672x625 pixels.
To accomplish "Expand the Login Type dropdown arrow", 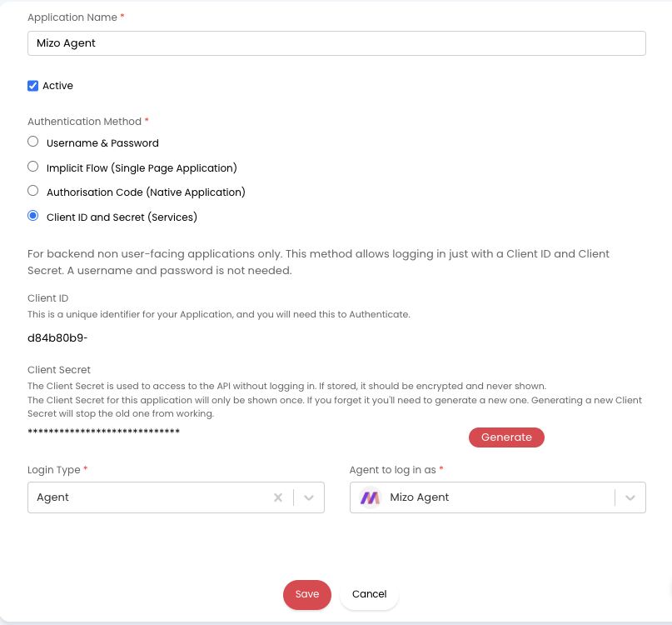I will 309,497.
